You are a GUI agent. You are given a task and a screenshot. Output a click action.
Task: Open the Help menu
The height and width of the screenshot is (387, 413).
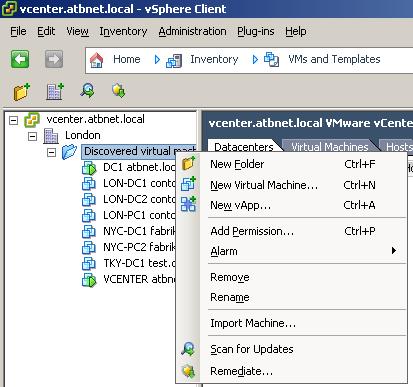(296, 31)
